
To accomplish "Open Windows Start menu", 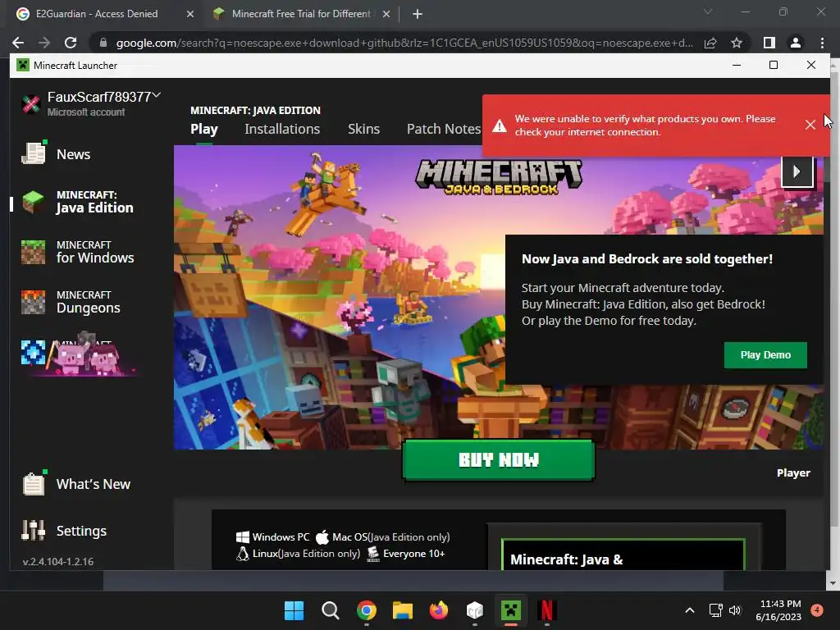I will pos(294,610).
